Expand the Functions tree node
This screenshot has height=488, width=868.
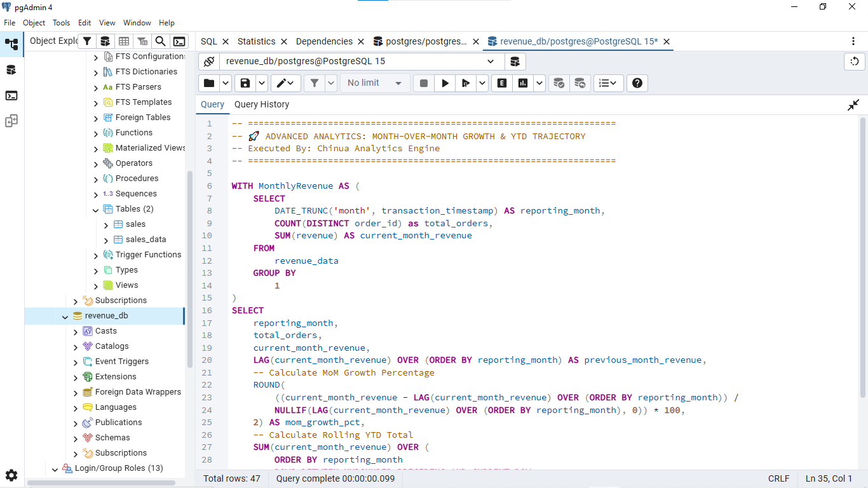96,133
